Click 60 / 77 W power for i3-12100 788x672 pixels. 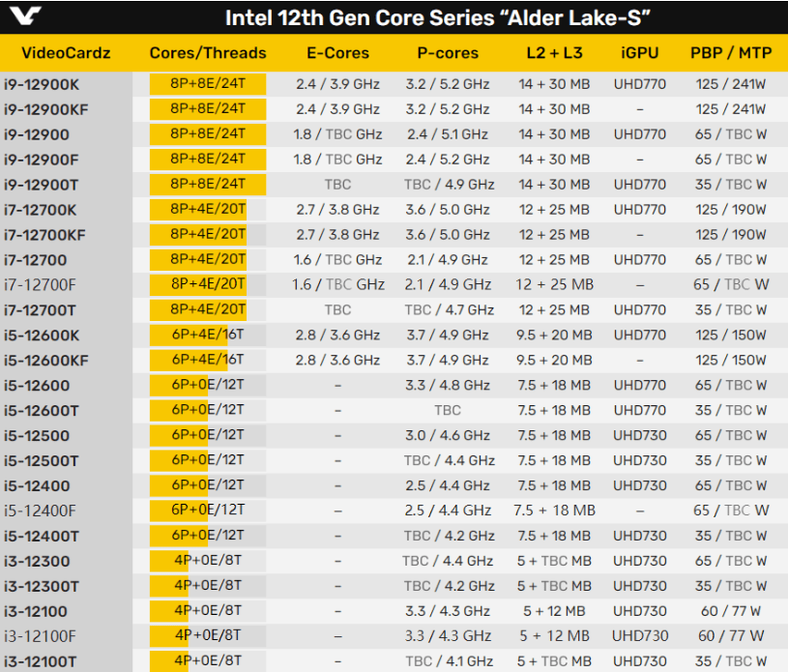pos(731,612)
